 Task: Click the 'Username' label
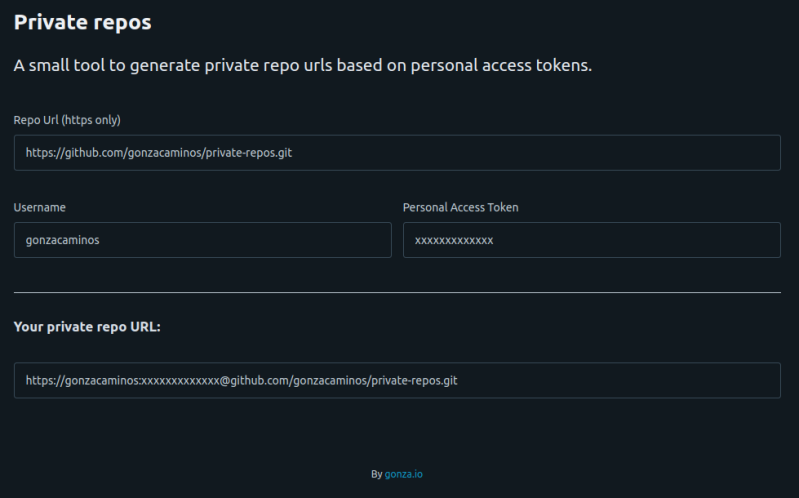39,207
